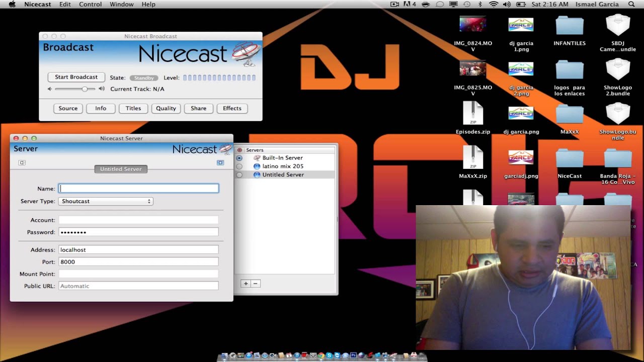
Task: Open Photoshop from the Dock
Action: coord(353,355)
